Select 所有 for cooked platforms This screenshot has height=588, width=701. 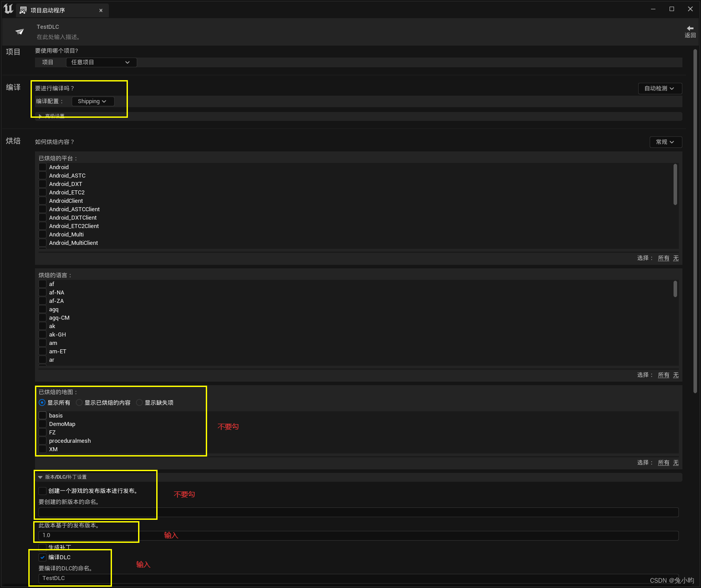click(x=663, y=258)
